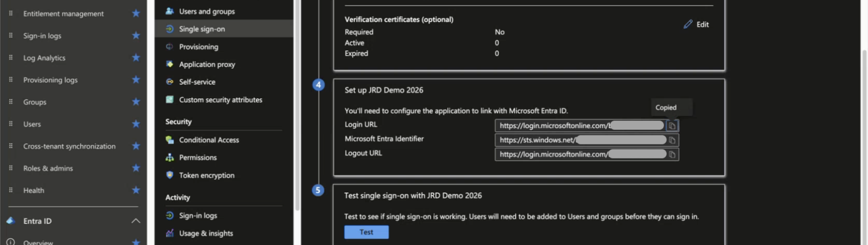Open Self-service settings

197,82
